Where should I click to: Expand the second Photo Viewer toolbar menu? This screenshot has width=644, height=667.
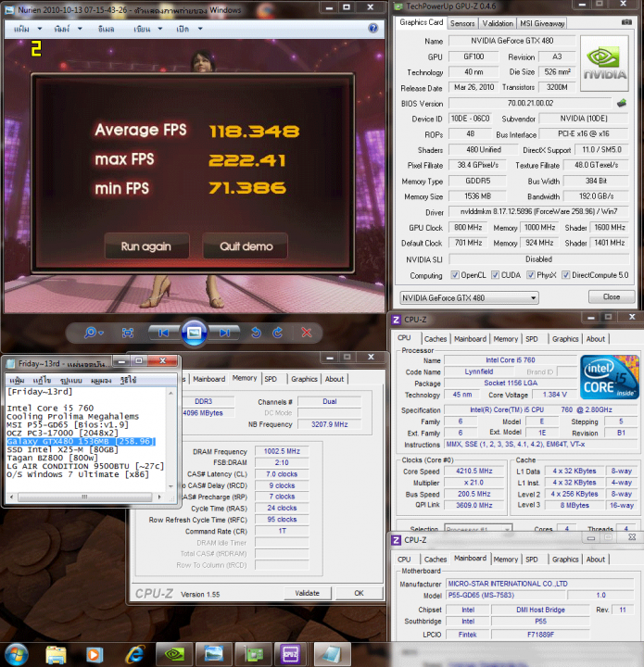(68, 29)
